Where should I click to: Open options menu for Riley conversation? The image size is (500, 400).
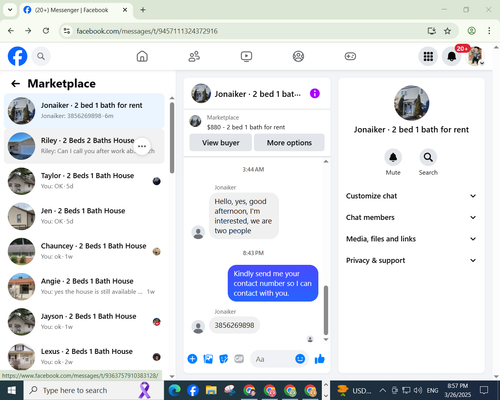point(142,146)
